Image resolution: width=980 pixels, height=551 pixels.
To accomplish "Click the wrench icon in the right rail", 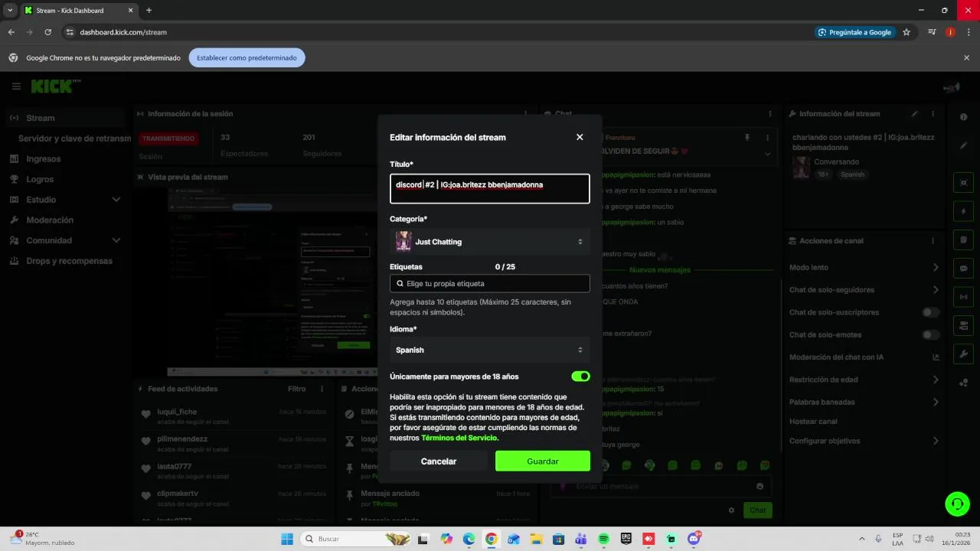I will pos(963,354).
